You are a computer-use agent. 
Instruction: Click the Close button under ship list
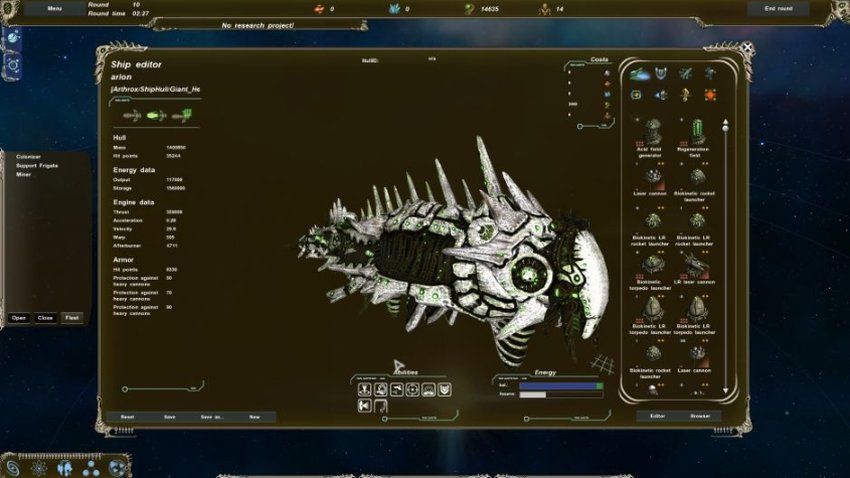[45, 318]
